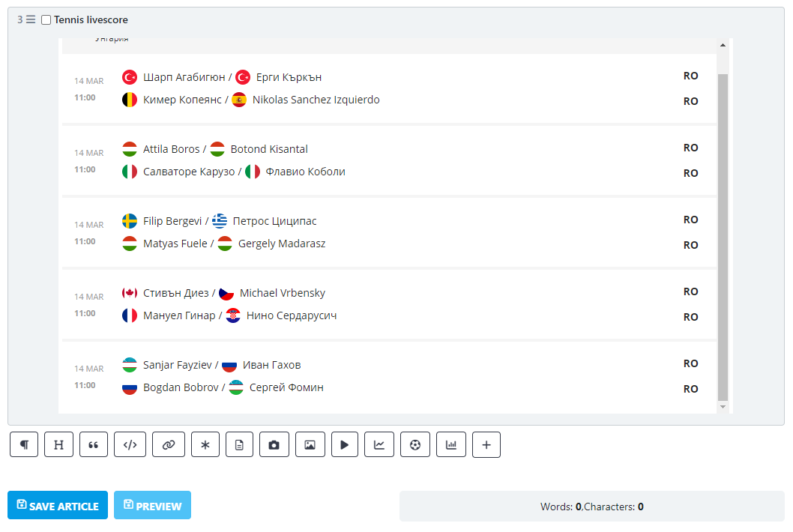Click the 14 MAR date of Attila Boros match
The width and height of the screenshot is (793, 532).
(89, 153)
